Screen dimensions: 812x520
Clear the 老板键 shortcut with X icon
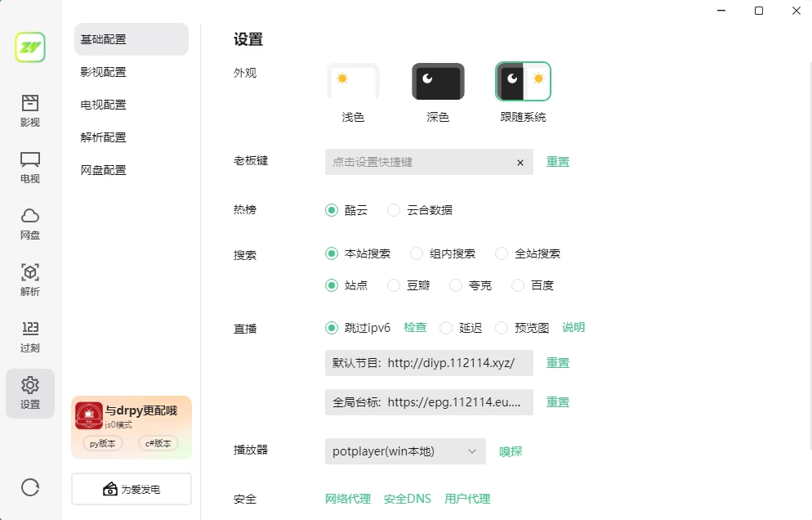pos(520,163)
